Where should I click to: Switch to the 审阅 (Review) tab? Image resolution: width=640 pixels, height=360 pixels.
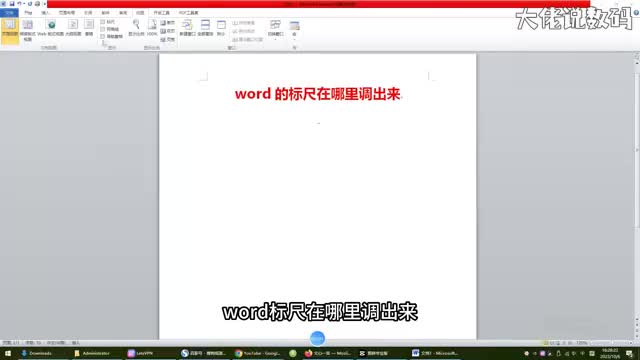[x=123, y=13]
